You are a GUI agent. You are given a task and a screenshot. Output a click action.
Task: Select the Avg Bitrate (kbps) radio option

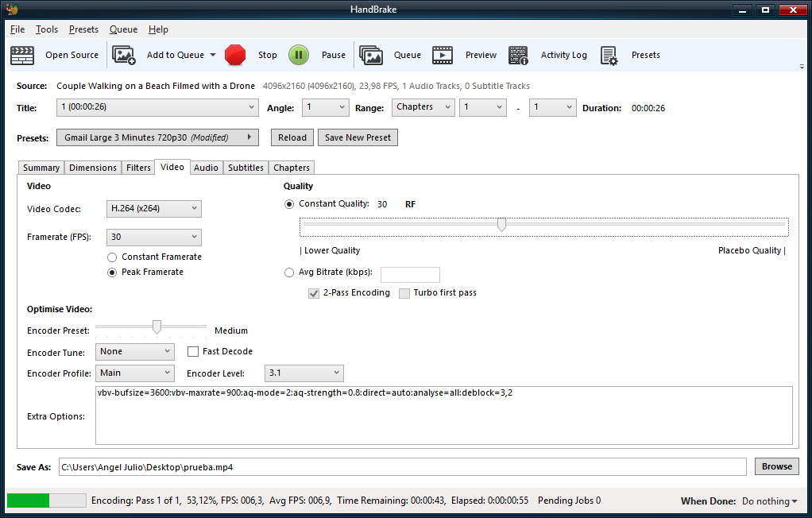(289, 273)
